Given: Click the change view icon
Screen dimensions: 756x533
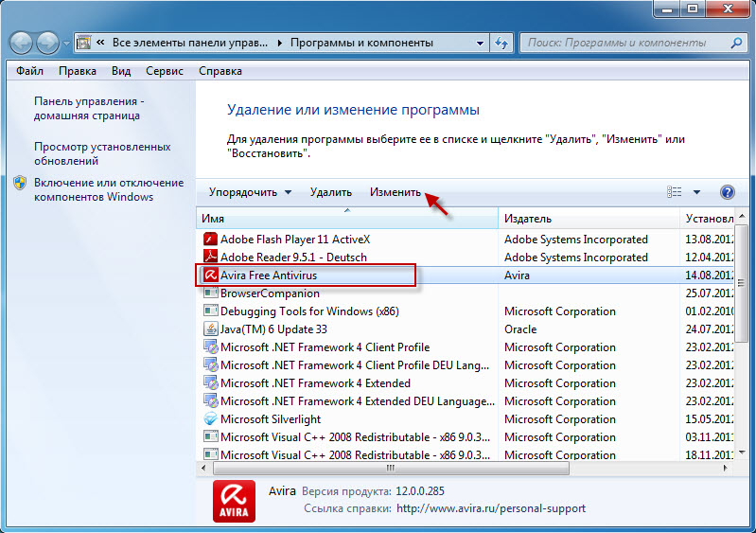Looking at the screenshot, I should [x=674, y=192].
